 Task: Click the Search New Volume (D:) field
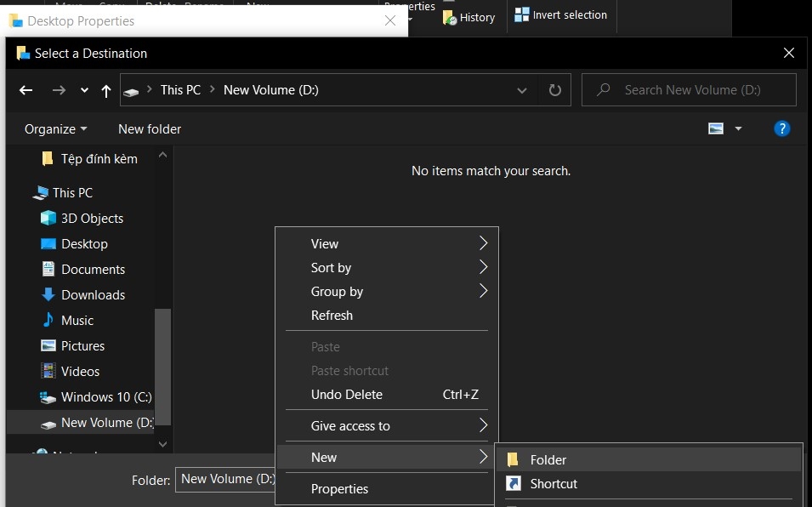tap(689, 90)
